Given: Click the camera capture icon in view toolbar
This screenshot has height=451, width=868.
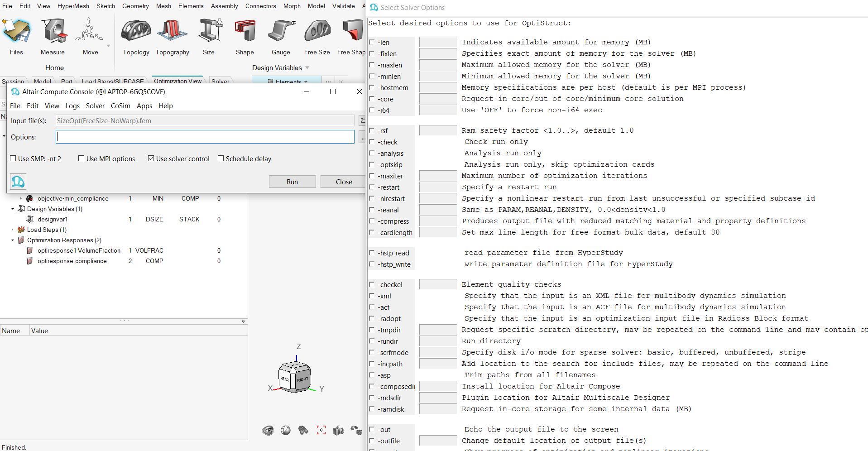Looking at the screenshot, I should click(x=339, y=430).
